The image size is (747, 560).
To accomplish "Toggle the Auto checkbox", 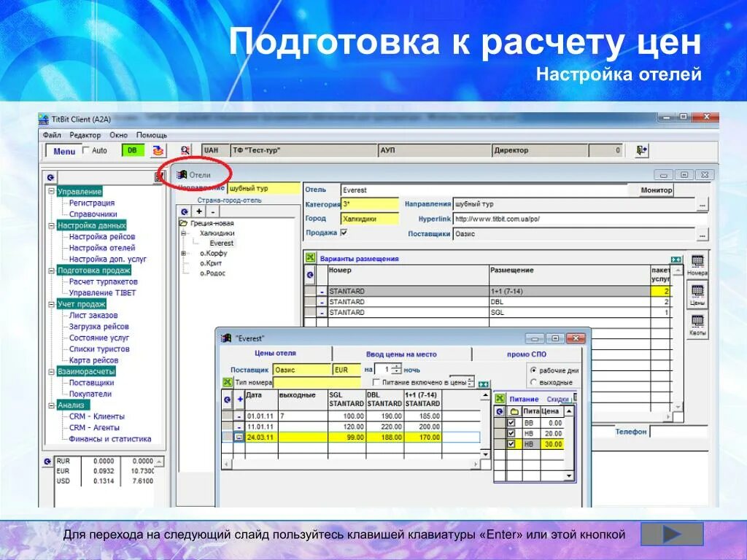I will [x=86, y=150].
